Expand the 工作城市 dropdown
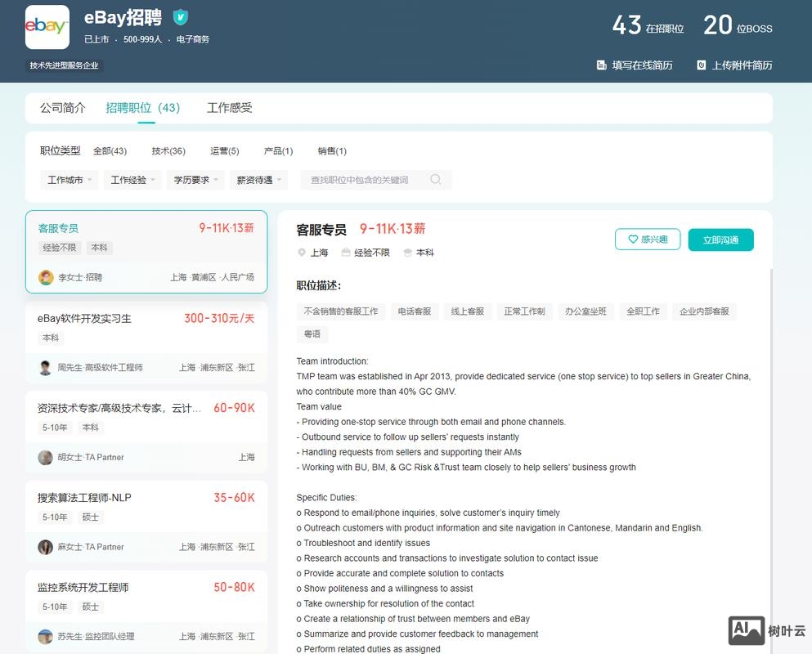Viewport: 812px width, 654px height. coord(69,180)
